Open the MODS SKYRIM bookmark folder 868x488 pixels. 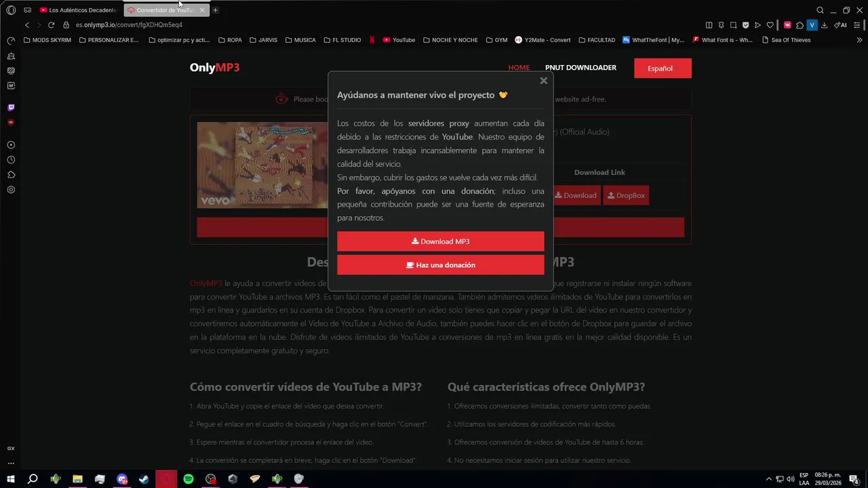point(47,40)
